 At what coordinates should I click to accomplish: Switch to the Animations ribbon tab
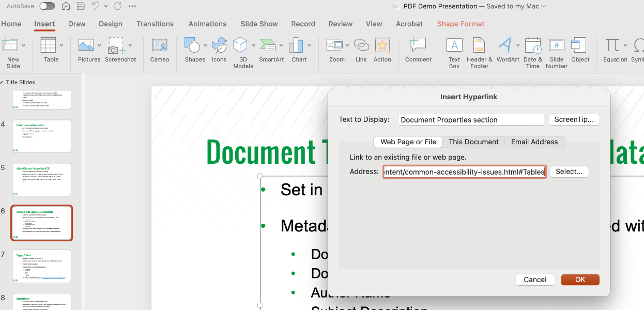[x=207, y=24]
